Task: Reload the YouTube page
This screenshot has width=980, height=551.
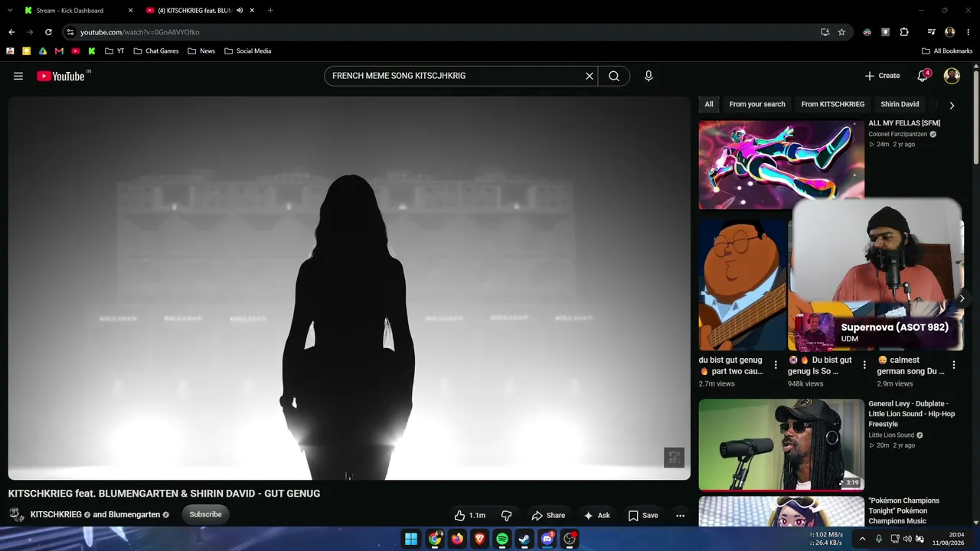Action: [48, 32]
